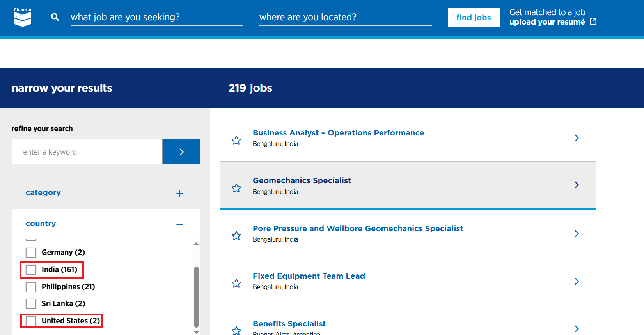Open the Benefits Specialist job title
Screen dimensions: 644x335
(289, 324)
